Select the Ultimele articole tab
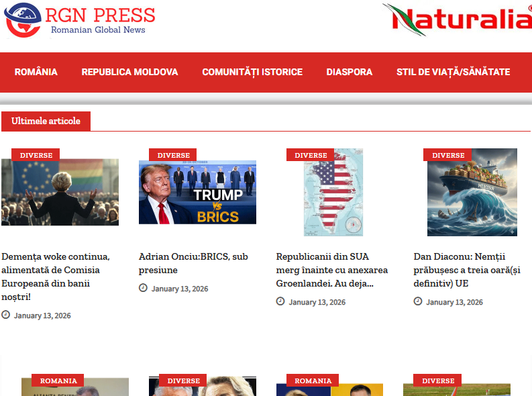This screenshot has height=396, width=532. [x=46, y=121]
